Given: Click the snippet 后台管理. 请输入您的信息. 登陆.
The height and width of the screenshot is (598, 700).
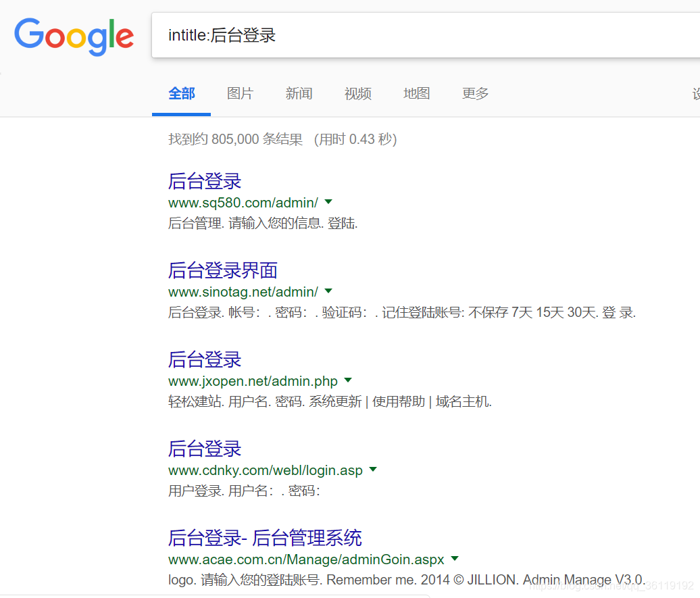Looking at the screenshot, I should pos(263,223).
